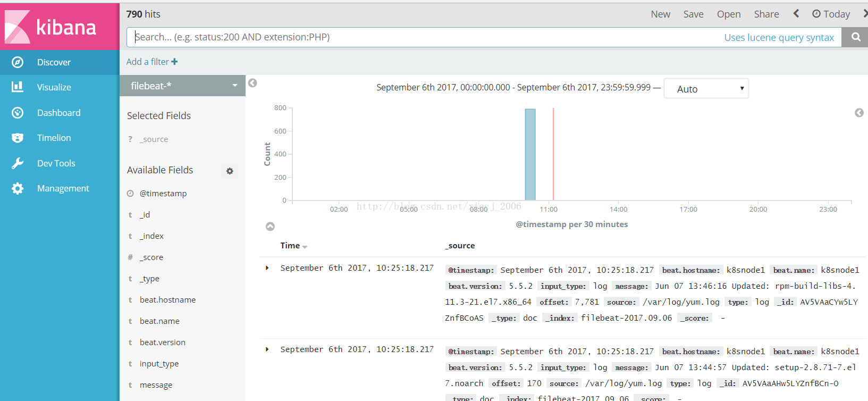Open the Timelion page
Viewport: 868px width, 401px height.
pos(54,138)
